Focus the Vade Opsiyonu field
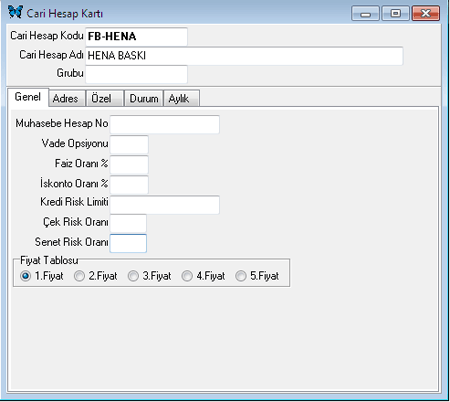Viewport: 450px width, 402px height. click(129, 144)
